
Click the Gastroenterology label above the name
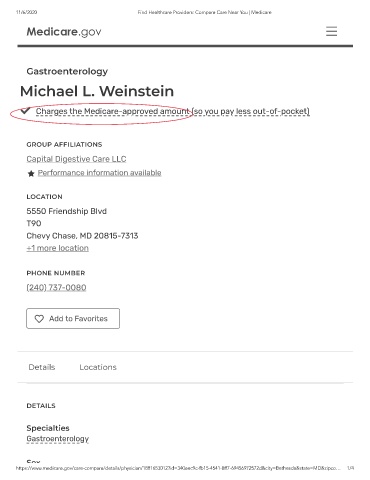click(67, 71)
